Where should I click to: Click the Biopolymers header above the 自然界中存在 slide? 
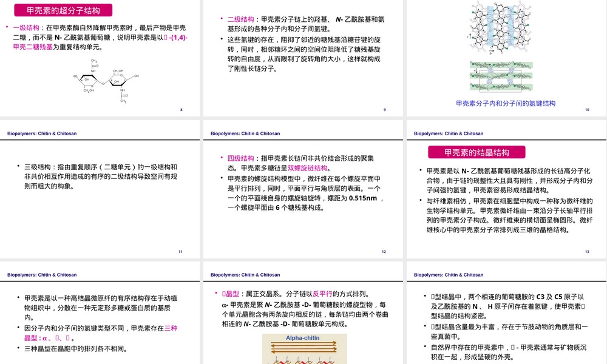pos(449,275)
